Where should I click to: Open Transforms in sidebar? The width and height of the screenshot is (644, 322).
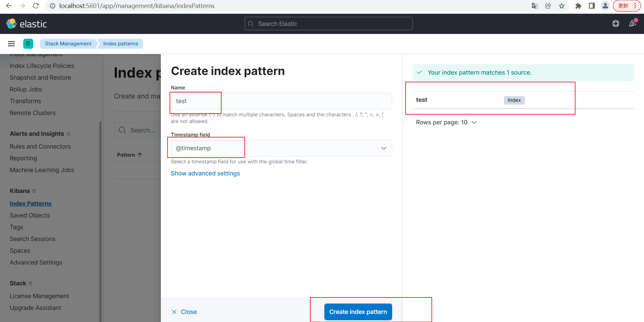point(25,101)
